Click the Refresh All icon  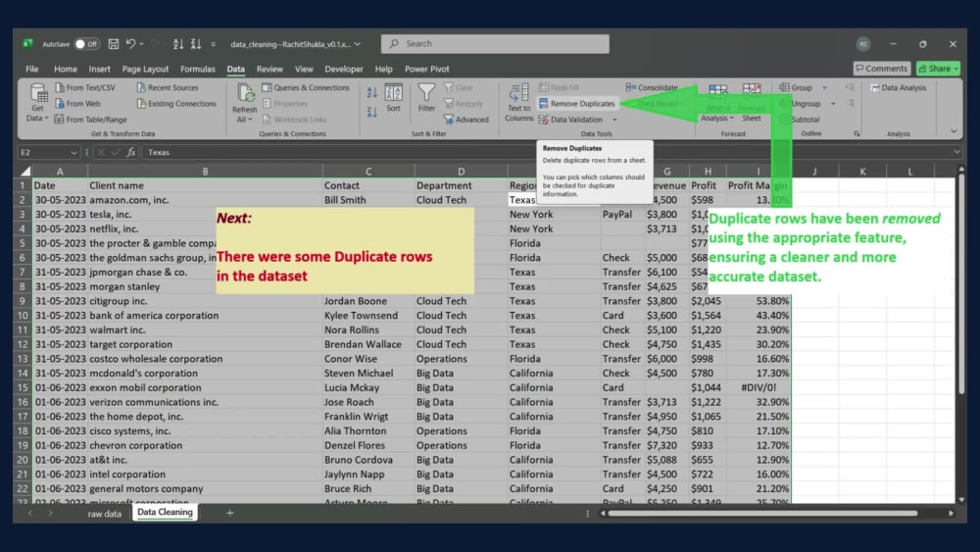tap(244, 94)
